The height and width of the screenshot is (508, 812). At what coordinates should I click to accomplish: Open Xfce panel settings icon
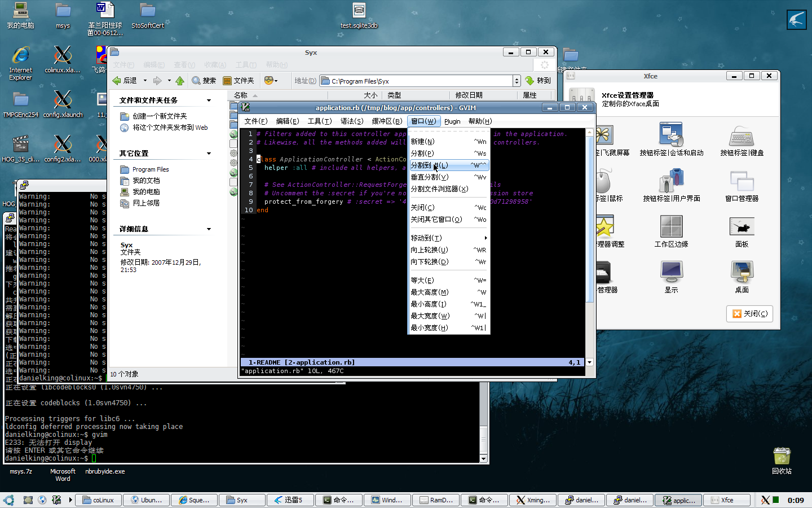[742, 227]
